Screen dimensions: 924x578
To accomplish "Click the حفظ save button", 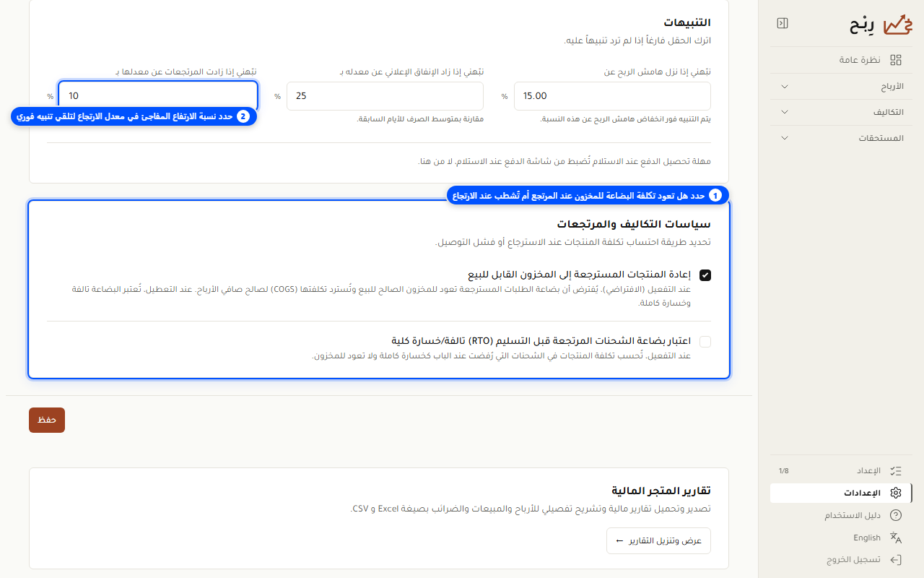I will (x=47, y=420).
